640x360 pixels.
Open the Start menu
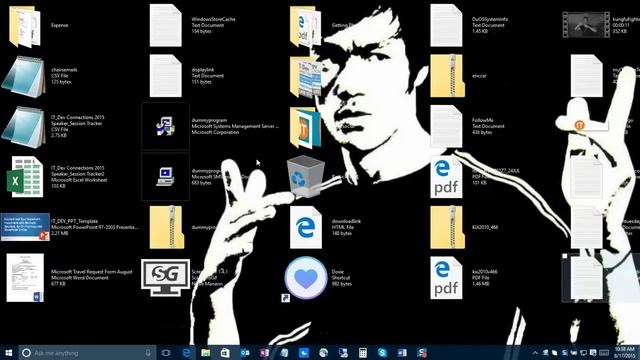click(9, 353)
